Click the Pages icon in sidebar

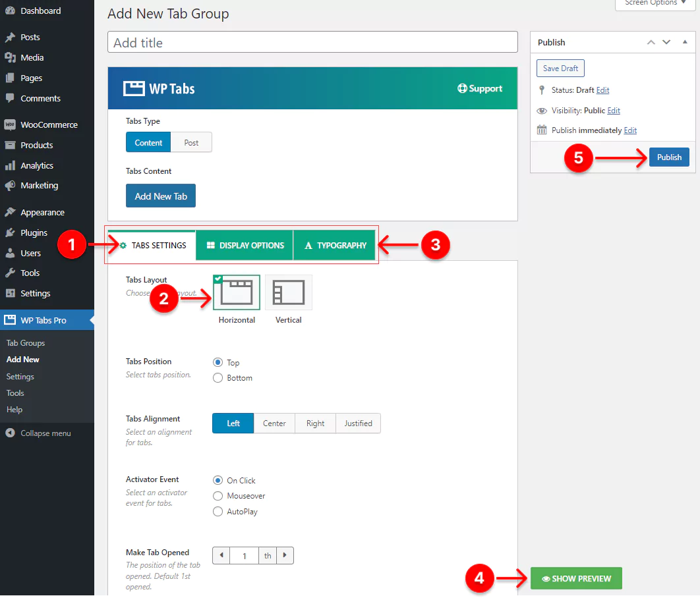click(x=10, y=78)
